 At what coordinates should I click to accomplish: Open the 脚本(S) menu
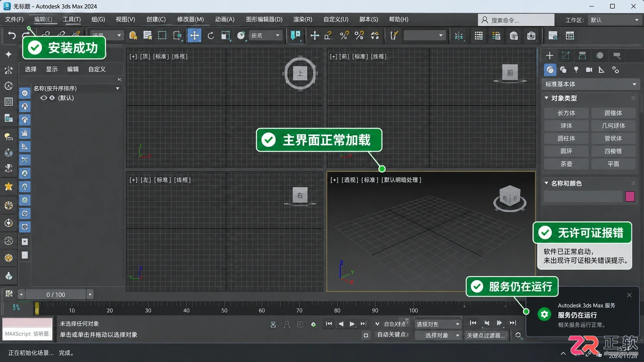click(369, 19)
